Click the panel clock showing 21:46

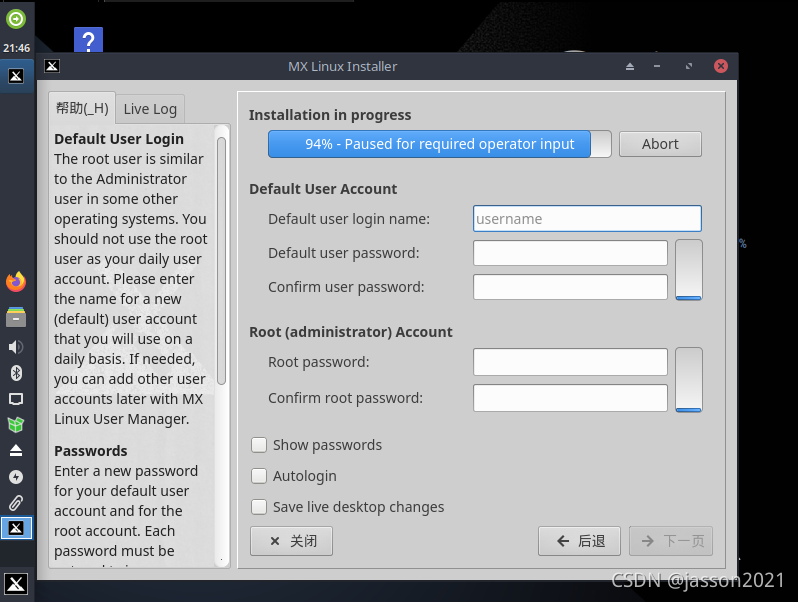16,48
